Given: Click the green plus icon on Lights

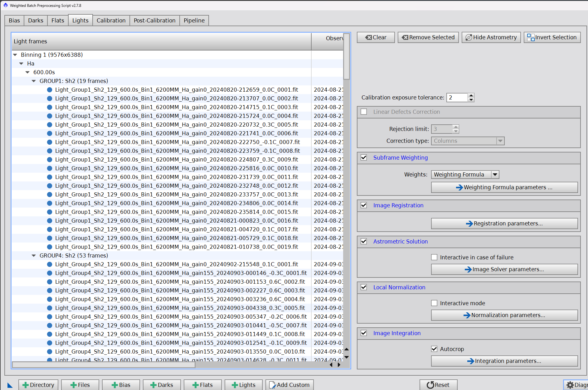Looking at the screenshot, I should (235, 385).
